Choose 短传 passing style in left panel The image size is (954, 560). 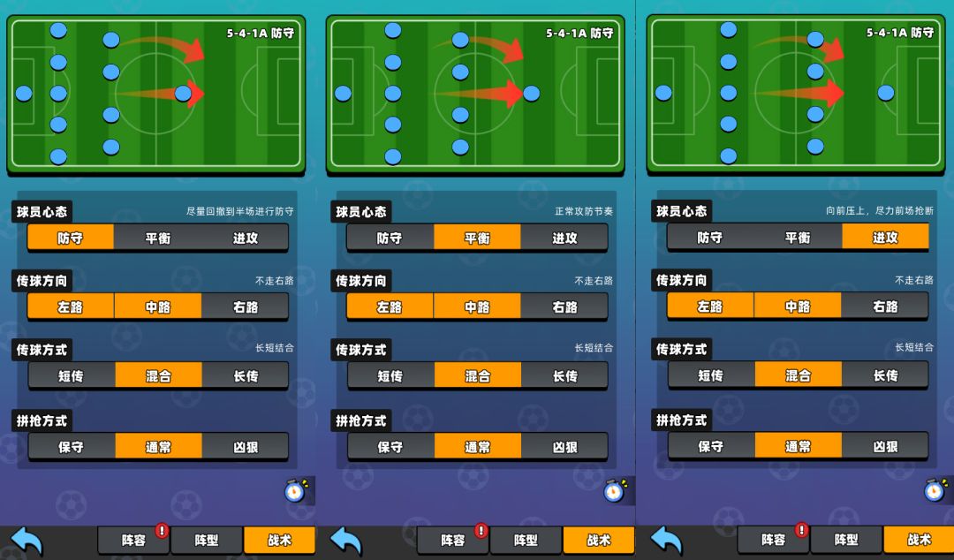click(x=72, y=375)
